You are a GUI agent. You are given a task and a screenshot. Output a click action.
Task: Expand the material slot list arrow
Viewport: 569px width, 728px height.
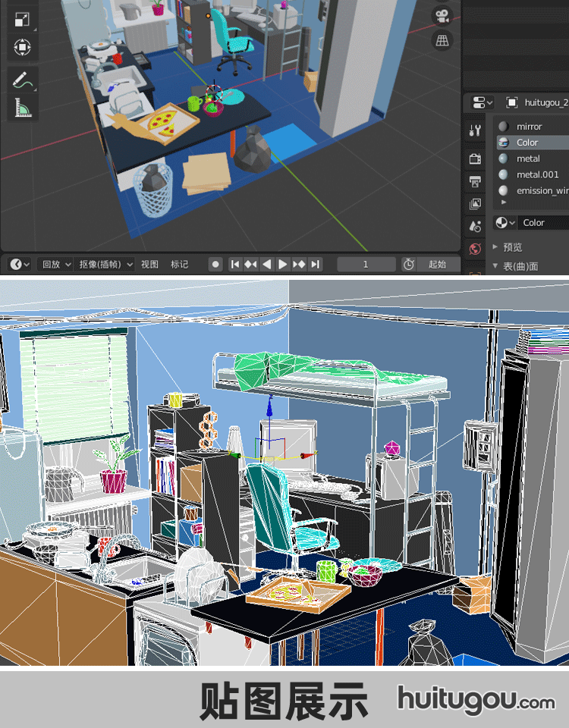(x=504, y=202)
